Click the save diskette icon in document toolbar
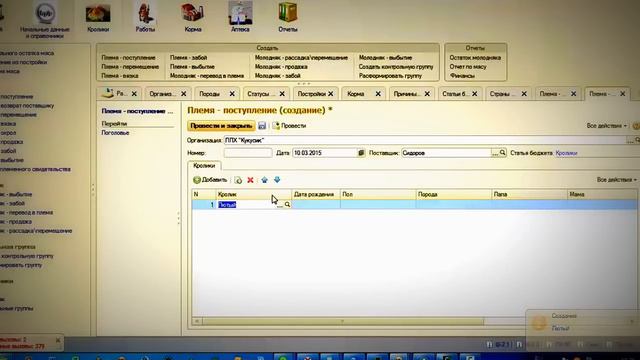Screen dimensions: 640x360 (x=262, y=126)
